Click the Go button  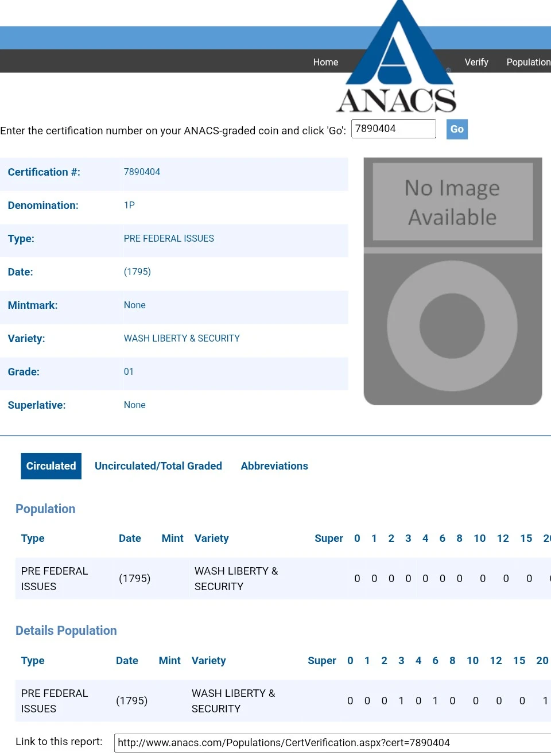tap(457, 129)
